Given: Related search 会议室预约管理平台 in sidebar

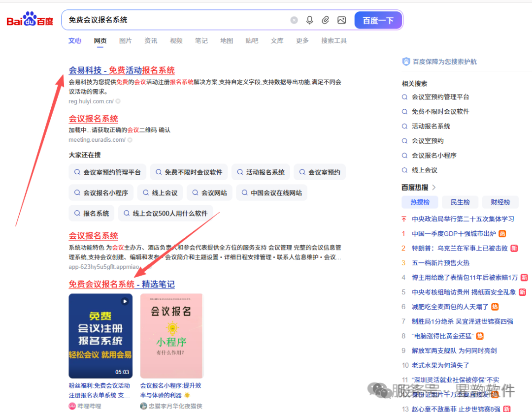Looking at the screenshot, I should (440, 97).
